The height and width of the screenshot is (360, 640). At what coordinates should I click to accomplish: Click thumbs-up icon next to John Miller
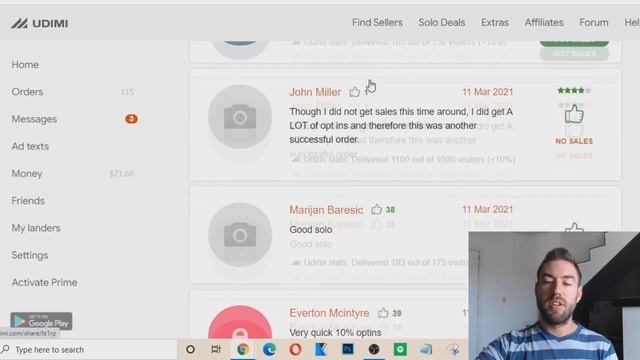(354, 92)
